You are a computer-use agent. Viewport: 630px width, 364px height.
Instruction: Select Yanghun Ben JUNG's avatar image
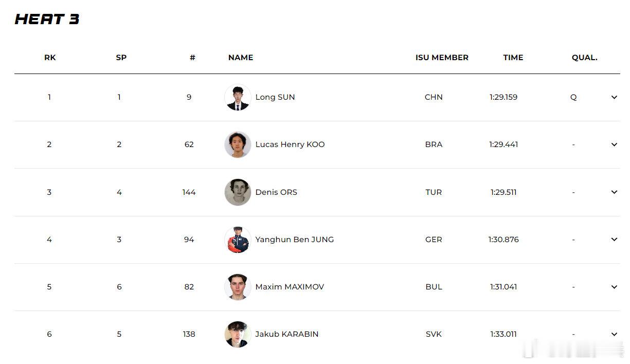click(238, 240)
